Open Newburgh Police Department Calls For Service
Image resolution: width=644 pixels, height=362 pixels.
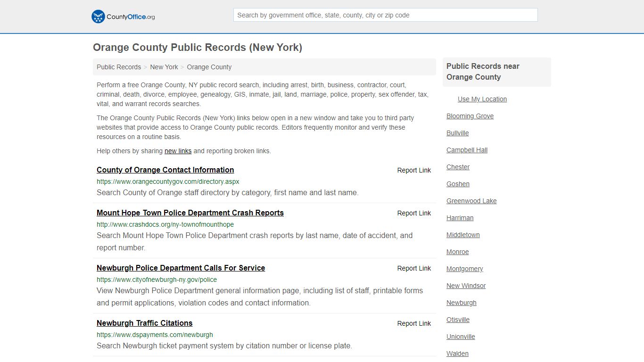click(181, 268)
